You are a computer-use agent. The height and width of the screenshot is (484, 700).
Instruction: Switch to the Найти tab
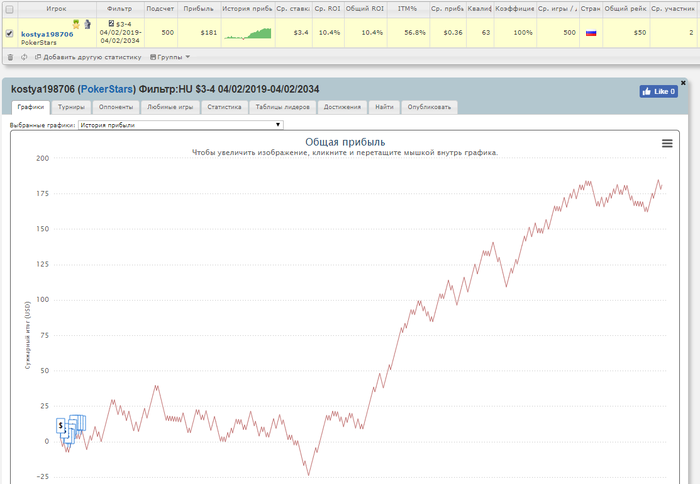pyautogui.click(x=384, y=107)
